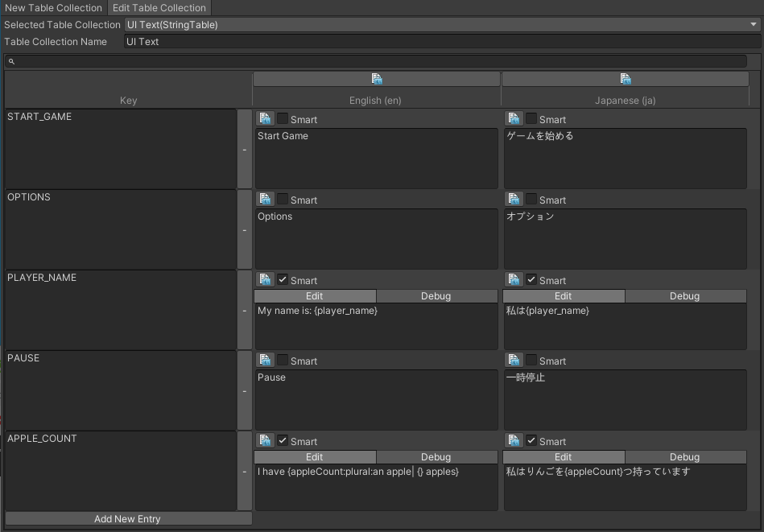Viewport: 764px width, 532px height.
Task: Click the table icon beside START_GAME English entry
Action: pos(266,119)
